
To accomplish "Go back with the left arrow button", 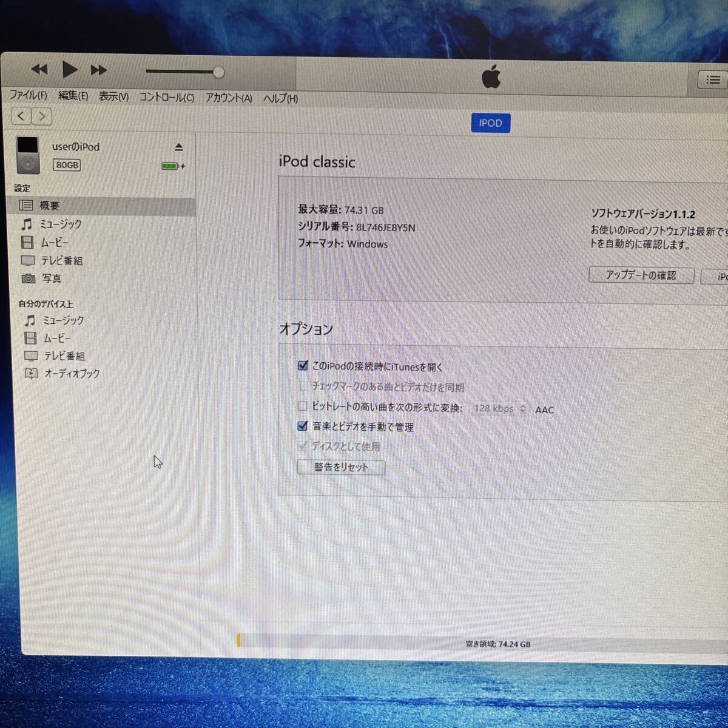I will pos(21,116).
